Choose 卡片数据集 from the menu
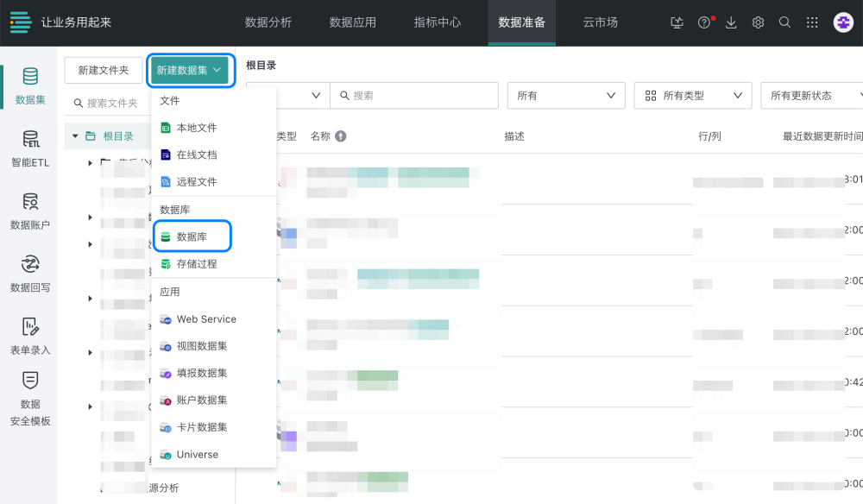Screen dimensions: 863x504 coord(213,427)
